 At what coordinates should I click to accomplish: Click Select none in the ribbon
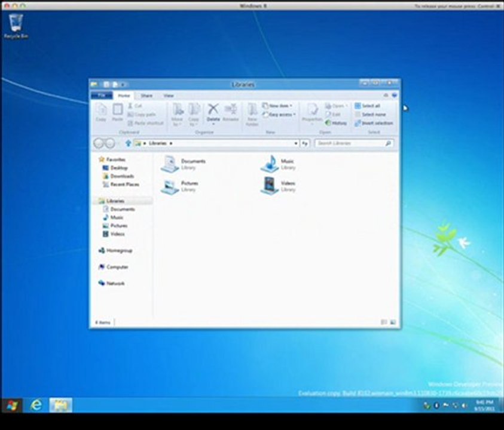[370, 114]
